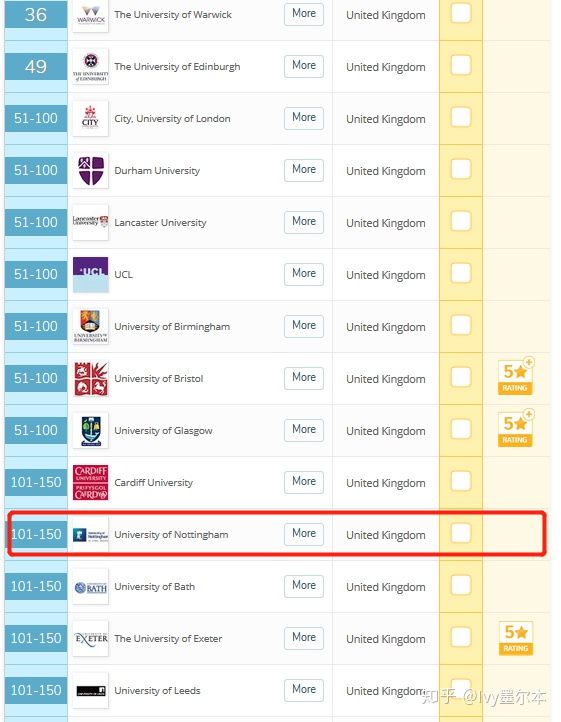Screen dimensions: 561x722
Task: Open the 5-star rating badge for Exeter
Action: [x=515, y=638]
